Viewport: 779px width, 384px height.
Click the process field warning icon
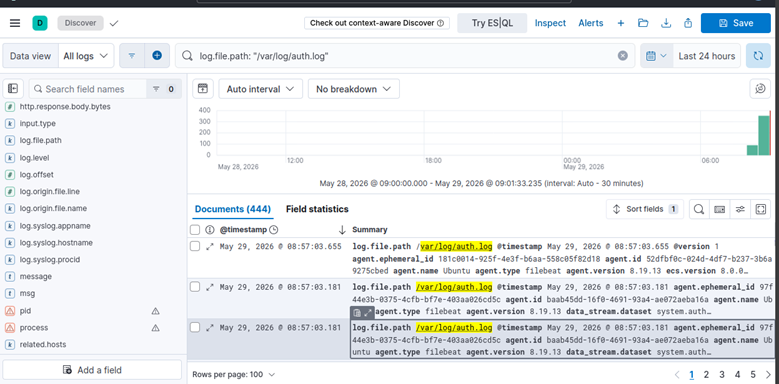tap(155, 328)
